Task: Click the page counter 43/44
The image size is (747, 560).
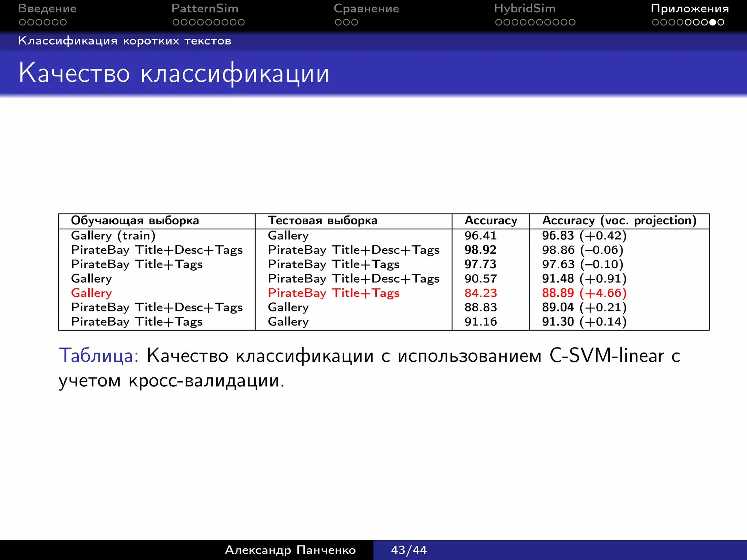Action: [409, 550]
